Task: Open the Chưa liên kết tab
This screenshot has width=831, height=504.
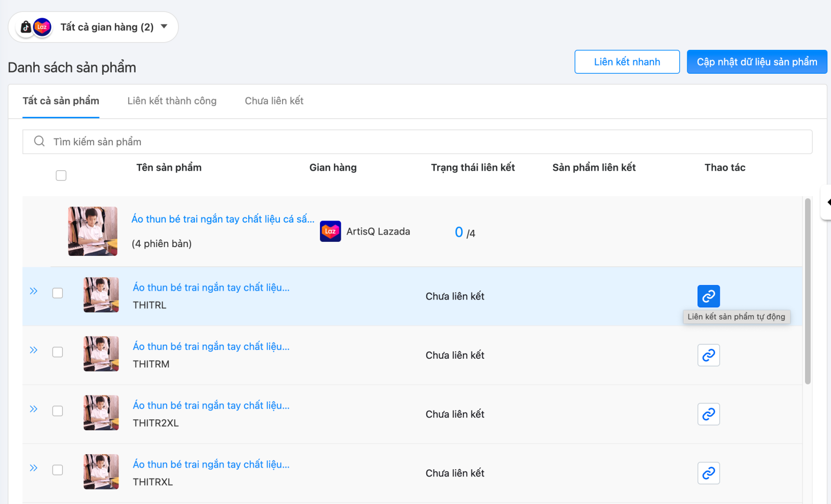Action: 274,101
